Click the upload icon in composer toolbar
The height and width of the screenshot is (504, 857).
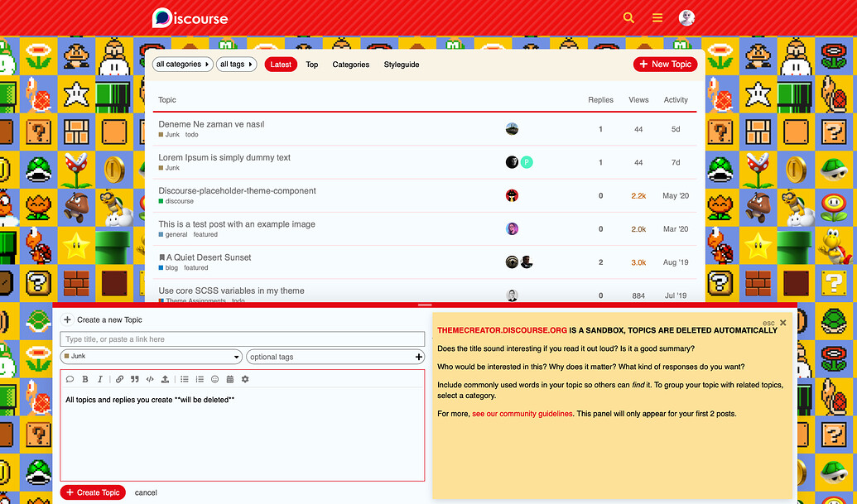pyautogui.click(x=165, y=379)
